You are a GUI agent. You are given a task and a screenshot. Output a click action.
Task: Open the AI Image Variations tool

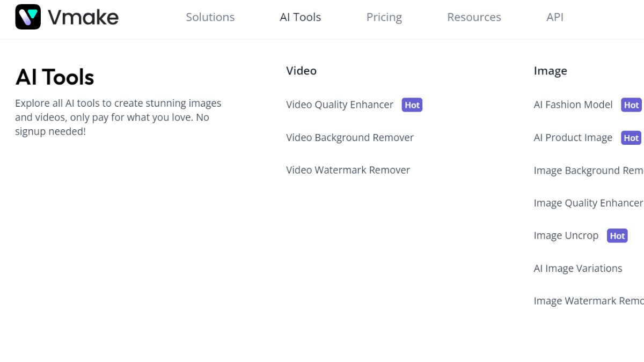point(578,268)
